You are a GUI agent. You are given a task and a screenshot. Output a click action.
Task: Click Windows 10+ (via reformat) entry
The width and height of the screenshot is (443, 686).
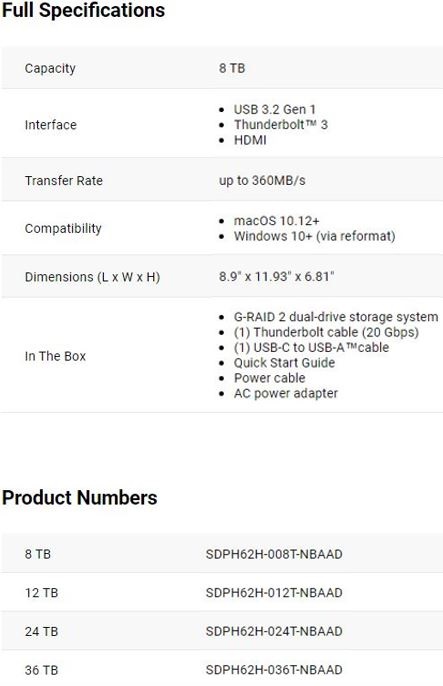314,236
